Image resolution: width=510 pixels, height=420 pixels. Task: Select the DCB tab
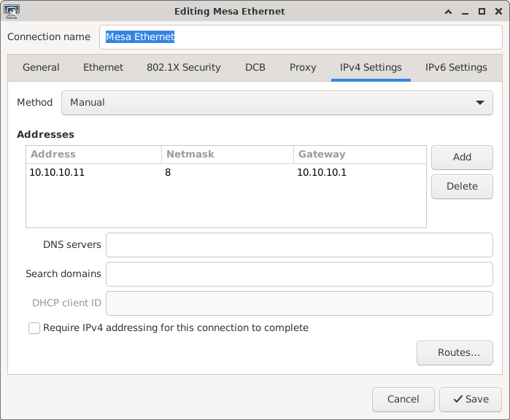pyautogui.click(x=255, y=68)
